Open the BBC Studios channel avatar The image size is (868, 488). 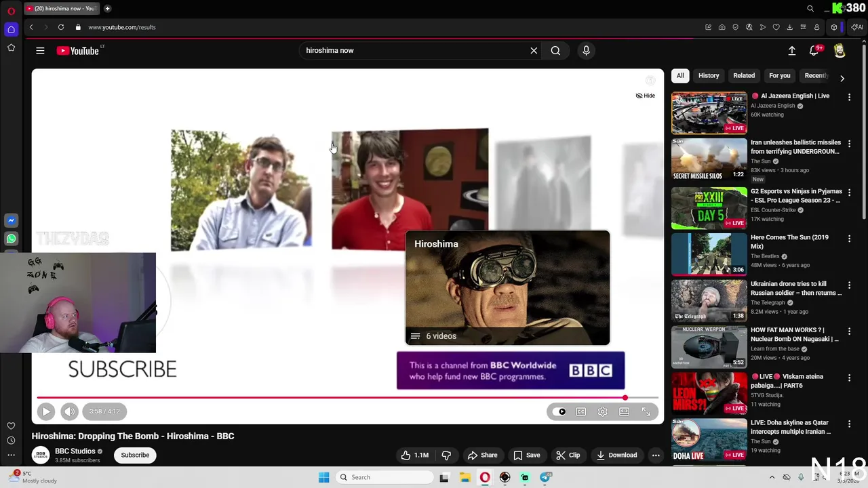[41, 455]
